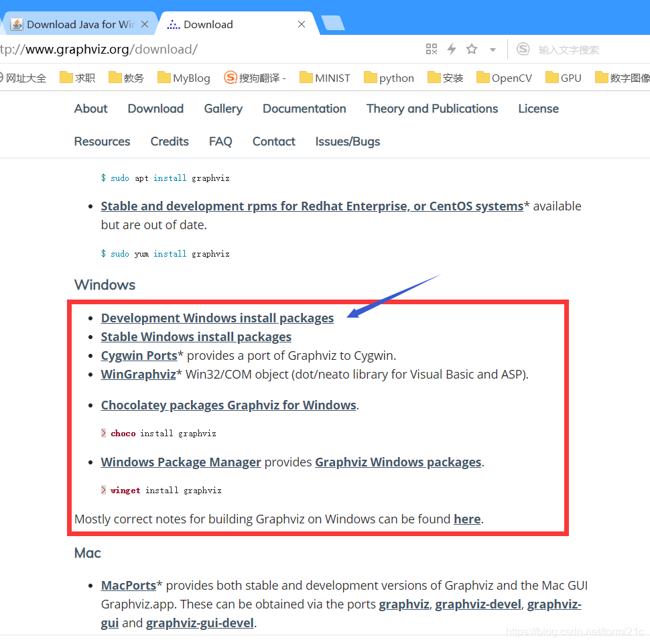Open the 'here' build notes link
The image size is (650, 644).
467,519
